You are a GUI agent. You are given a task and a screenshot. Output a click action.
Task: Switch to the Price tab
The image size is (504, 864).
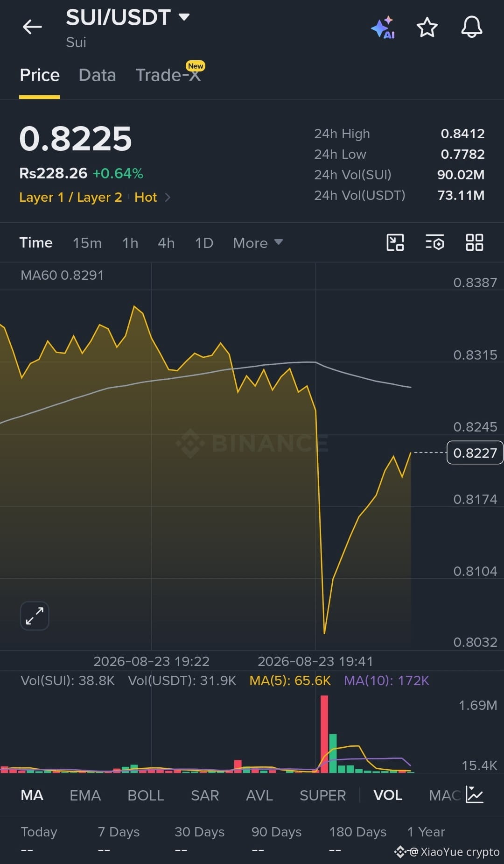40,75
